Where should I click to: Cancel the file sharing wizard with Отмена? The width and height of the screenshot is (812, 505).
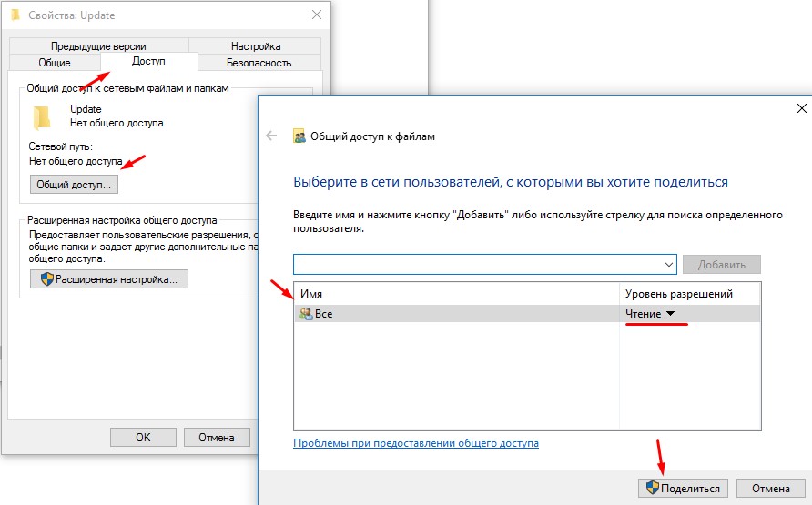tap(770, 488)
